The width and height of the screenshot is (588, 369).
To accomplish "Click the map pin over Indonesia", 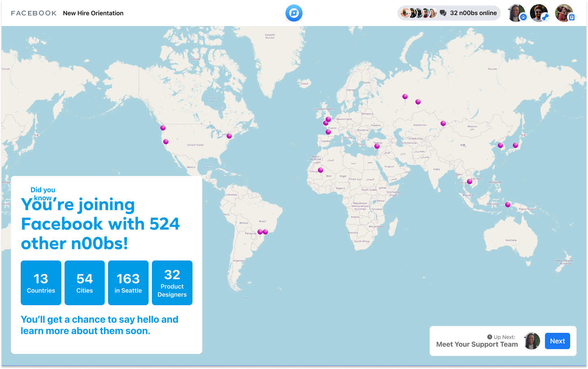I will [x=507, y=204].
